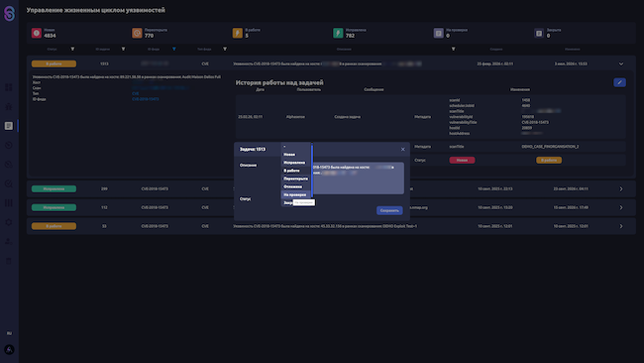Click the 'На проверке' 0 counter icon
Image resolution: width=644 pixels, height=363 pixels.
[x=439, y=33]
